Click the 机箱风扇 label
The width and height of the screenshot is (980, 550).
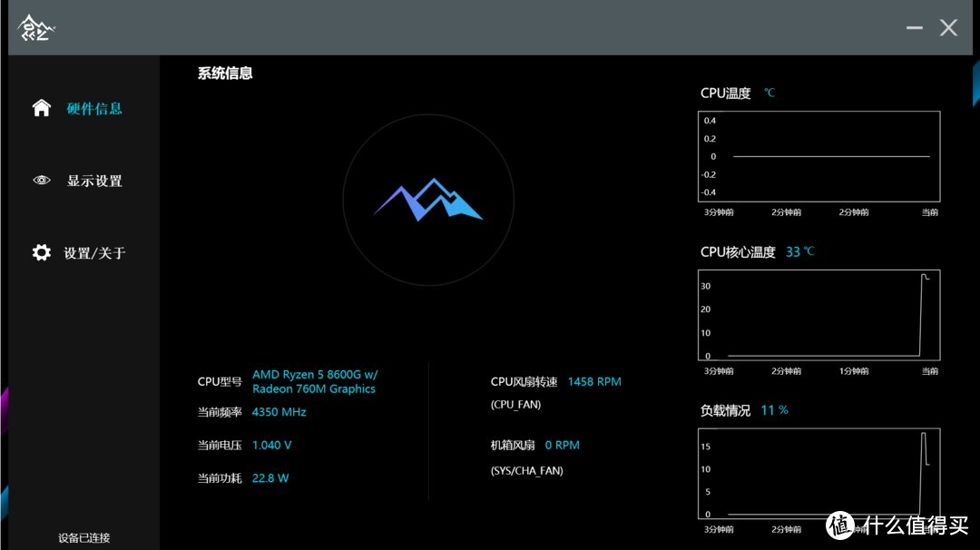[x=513, y=445]
